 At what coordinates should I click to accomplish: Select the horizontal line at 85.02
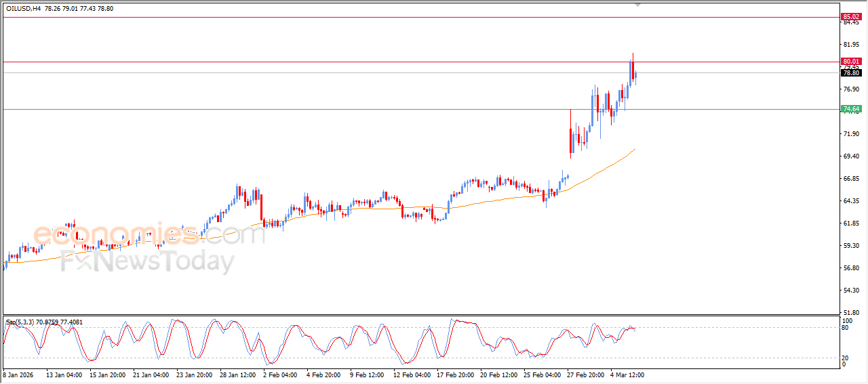[420, 16]
